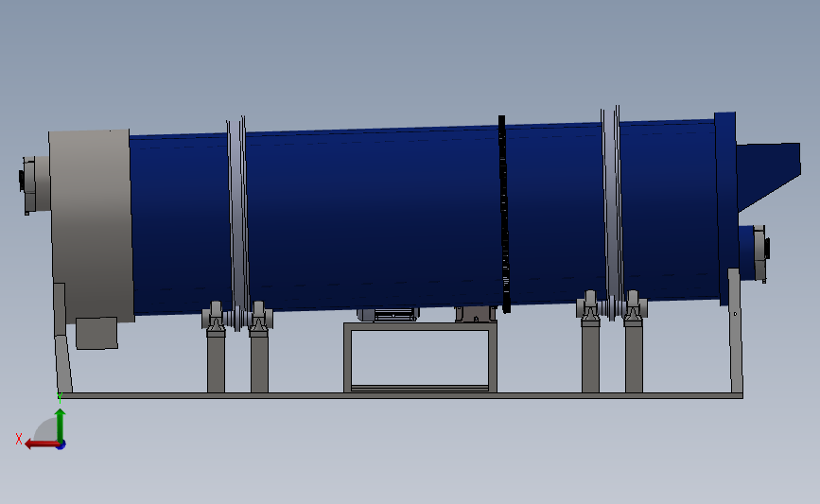
Task: Click the red X axis arrow of the triad
Action: click(41, 444)
